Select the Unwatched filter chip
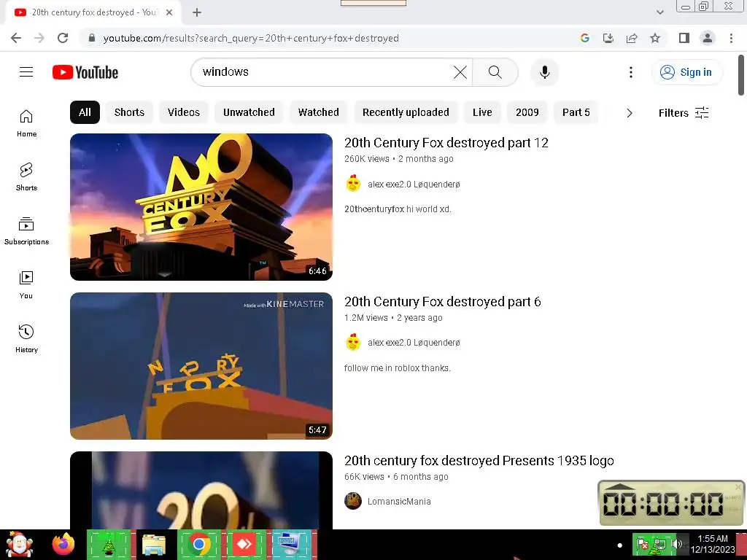This screenshot has height=560, width=747. [249, 112]
